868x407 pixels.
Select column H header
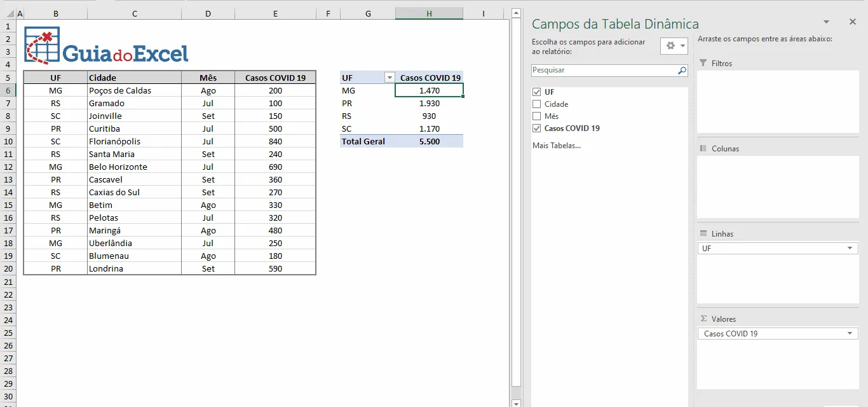(430, 13)
